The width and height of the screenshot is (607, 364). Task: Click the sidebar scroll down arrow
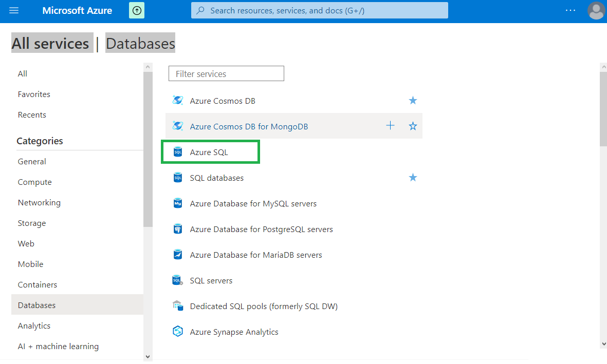[x=148, y=356]
